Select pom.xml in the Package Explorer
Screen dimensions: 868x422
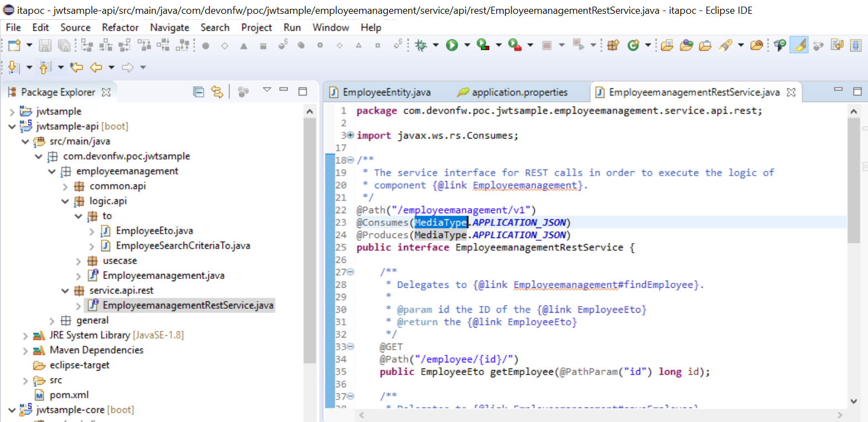tap(69, 395)
